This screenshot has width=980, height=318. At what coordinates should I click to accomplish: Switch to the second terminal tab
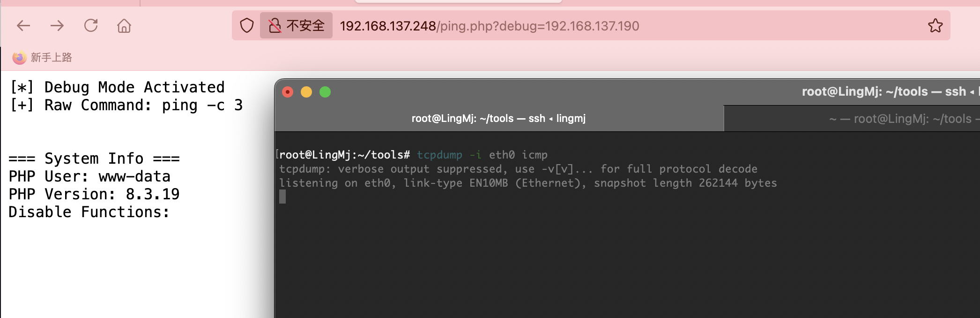[x=852, y=119]
